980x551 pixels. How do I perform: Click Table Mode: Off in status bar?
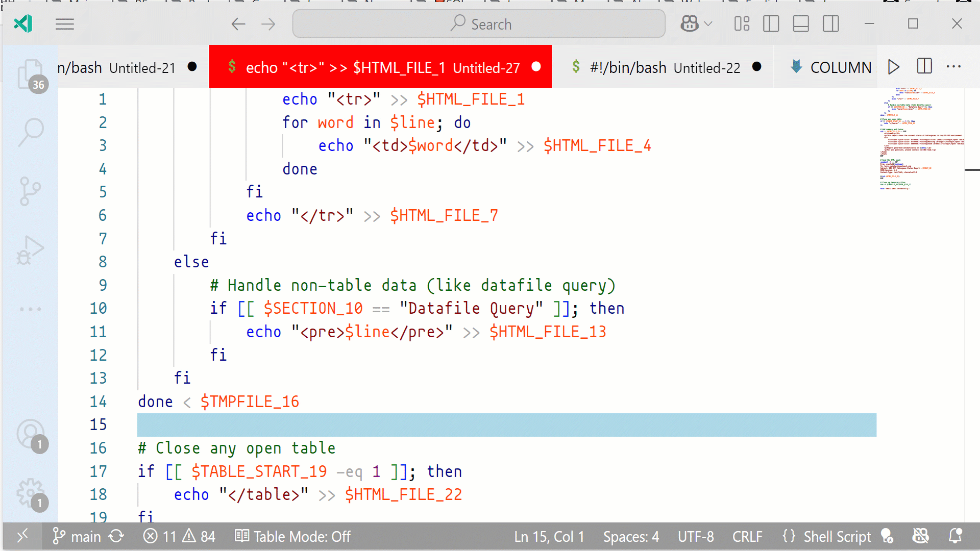[293, 536]
